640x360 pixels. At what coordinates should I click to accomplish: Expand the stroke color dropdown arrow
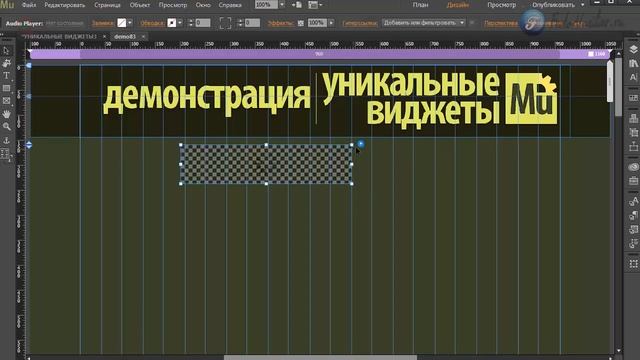click(x=180, y=23)
